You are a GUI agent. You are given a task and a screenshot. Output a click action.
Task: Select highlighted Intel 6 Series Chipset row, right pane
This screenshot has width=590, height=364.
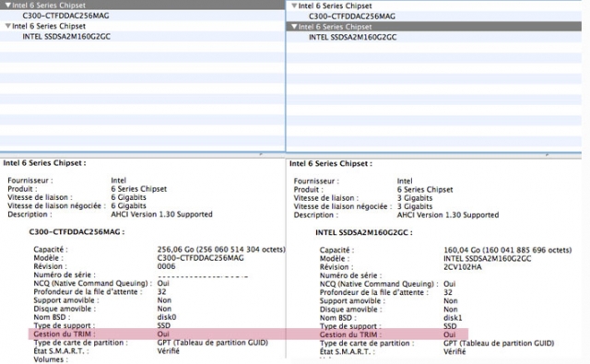coord(434,27)
